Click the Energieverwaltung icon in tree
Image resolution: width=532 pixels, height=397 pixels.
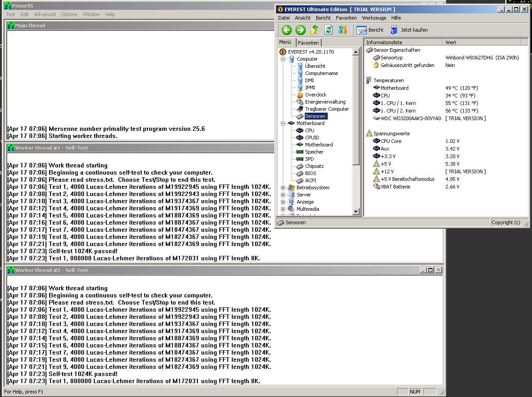point(300,102)
